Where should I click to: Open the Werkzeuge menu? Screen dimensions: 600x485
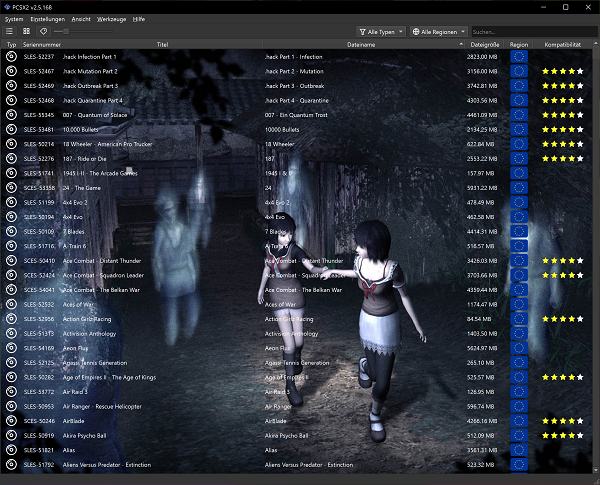pyautogui.click(x=111, y=19)
